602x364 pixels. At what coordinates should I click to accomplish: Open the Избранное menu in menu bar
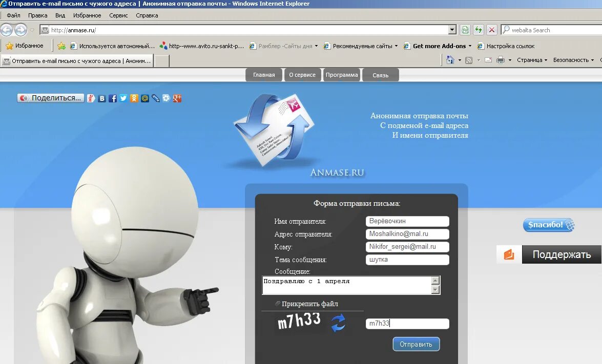[x=87, y=15]
